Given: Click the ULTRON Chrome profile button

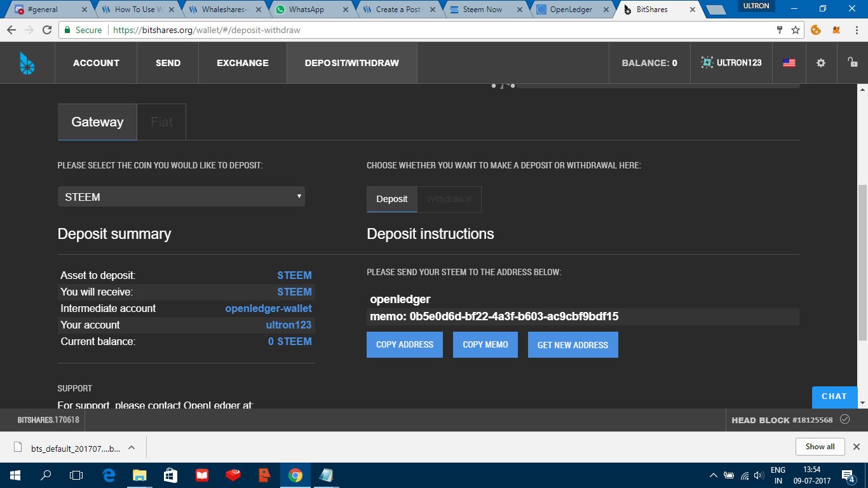Looking at the screenshot, I should pos(756,6).
